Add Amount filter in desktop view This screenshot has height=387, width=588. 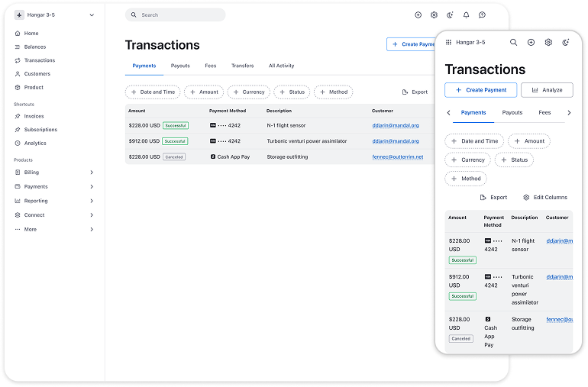click(x=204, y=92)
